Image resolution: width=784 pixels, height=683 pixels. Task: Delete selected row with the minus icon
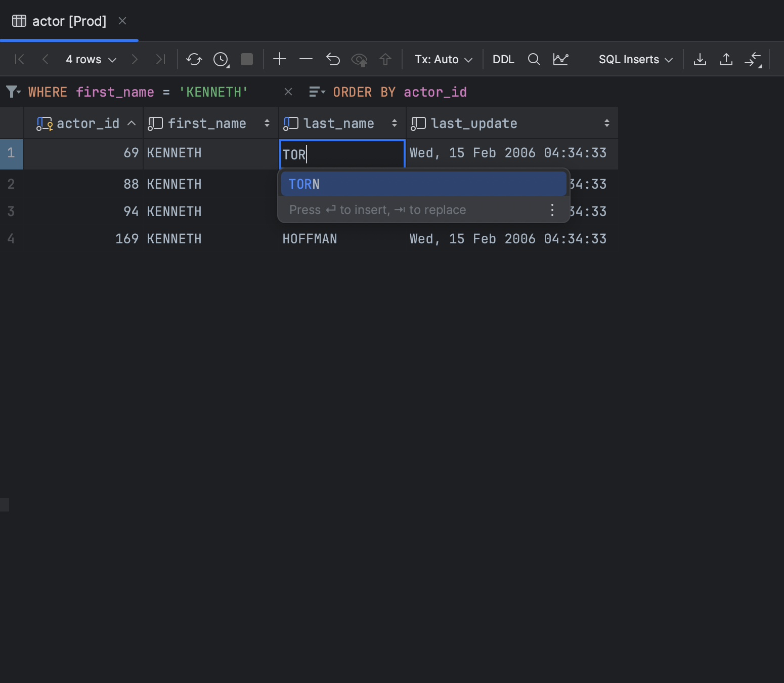(306, 59)
